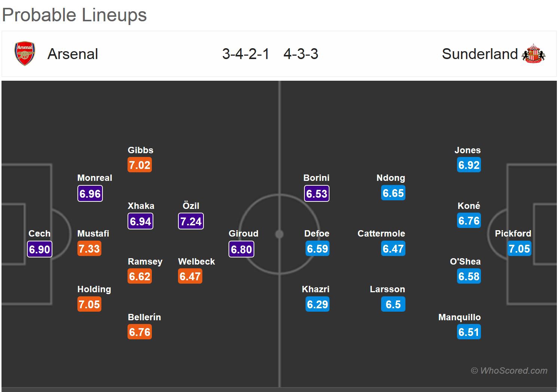This screenshot has height=392, width=558.
Task: Select Khazri's 6.29 rating badge
Action: (317, 305)
